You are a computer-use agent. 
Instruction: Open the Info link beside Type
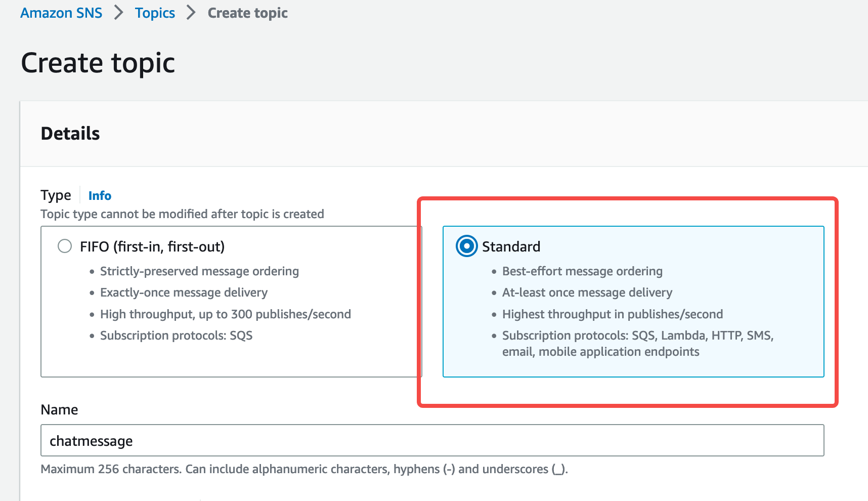pyautogui.click(x=100, y=196)
